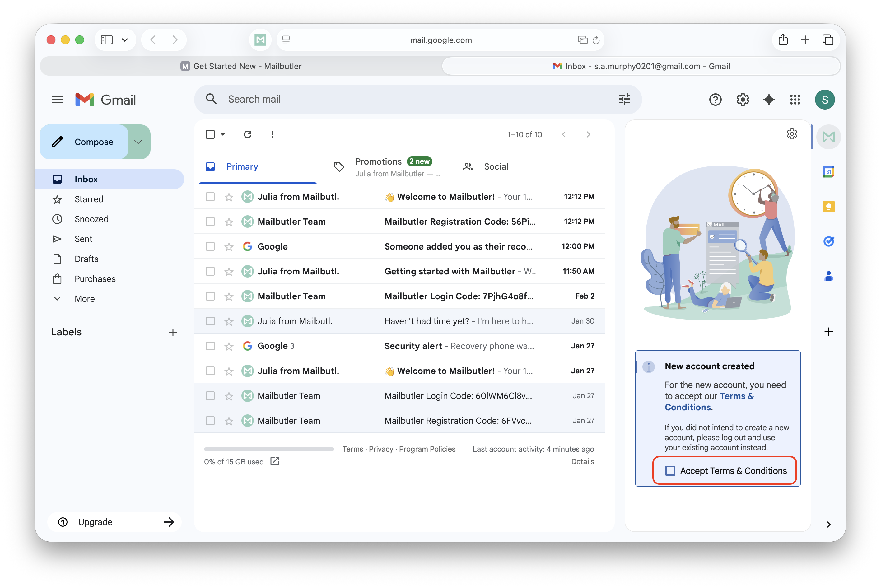Click the storage usage progress bar

click(x=269, y=449)
